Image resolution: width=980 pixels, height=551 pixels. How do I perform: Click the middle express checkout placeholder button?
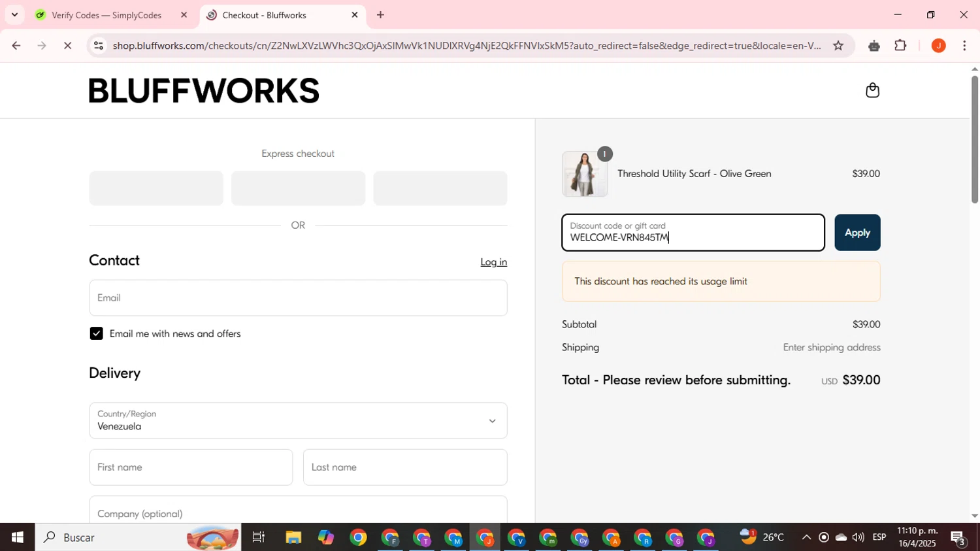[298, 188]
